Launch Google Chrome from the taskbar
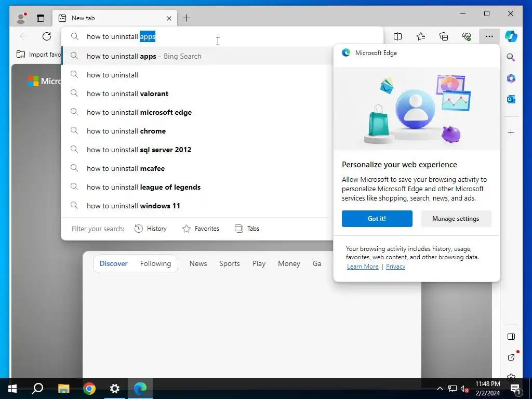The height and width of the screenshot is (399, 532). pos(89,389)
